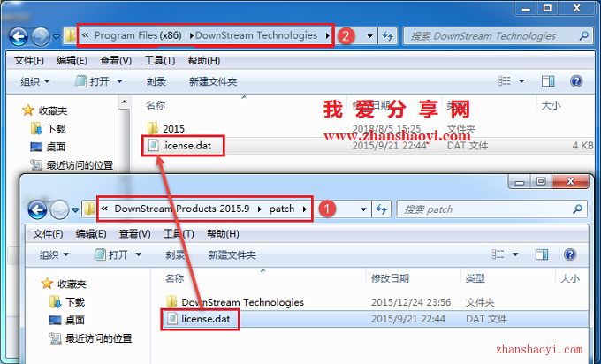Refresh the DownStream Technologies folder

pos(388,36)
